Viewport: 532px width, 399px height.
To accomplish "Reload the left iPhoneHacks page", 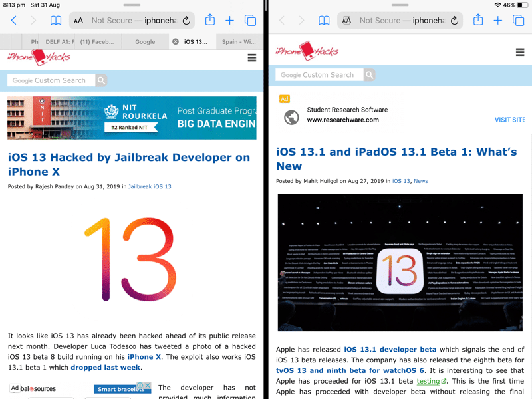I will [186, 20].
